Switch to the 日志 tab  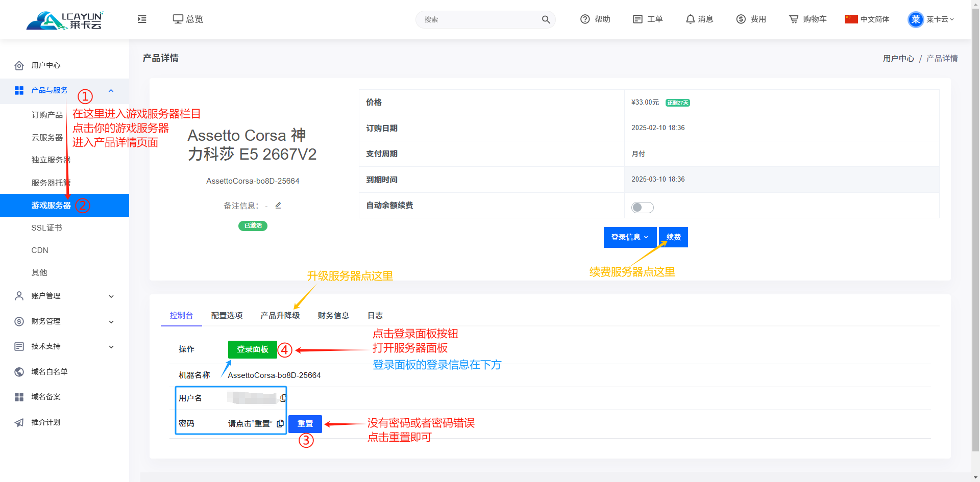[375, 315]
